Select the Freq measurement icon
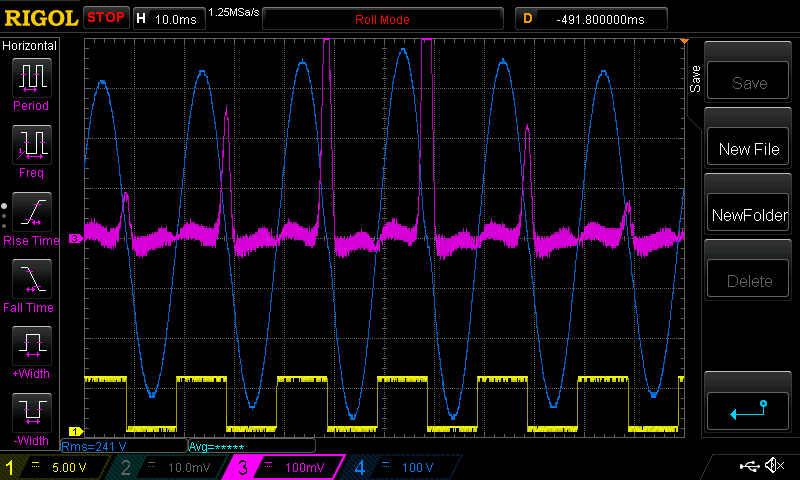 [x=31, y=148]
